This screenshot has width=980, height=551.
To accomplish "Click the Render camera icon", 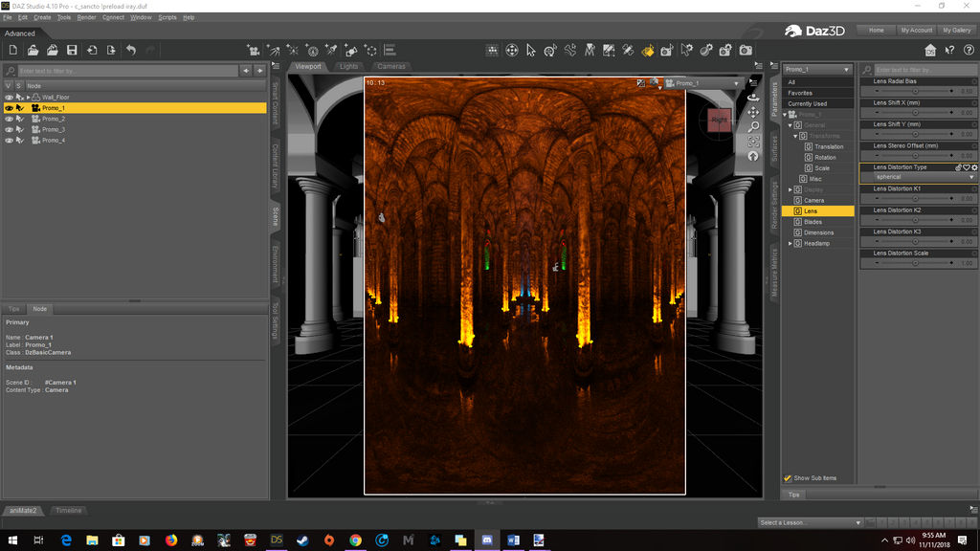I will coord(746,50).
